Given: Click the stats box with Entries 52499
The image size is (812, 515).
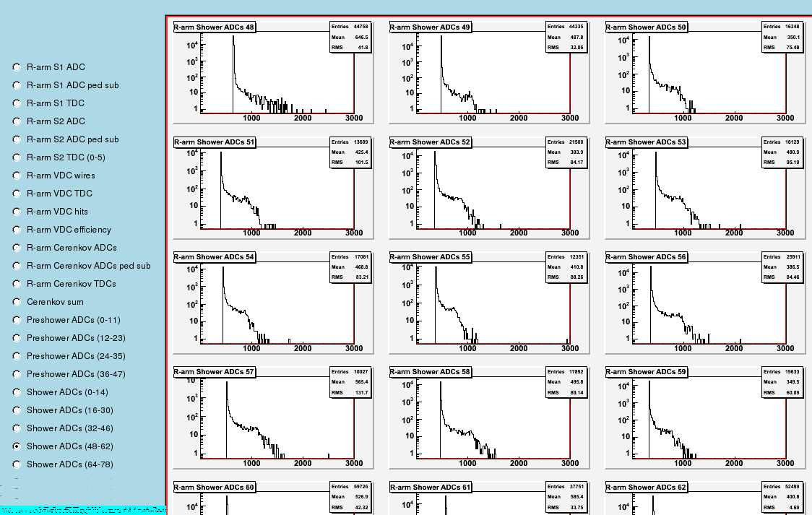Looking at the screenshot, I should (x=782, y=497).
